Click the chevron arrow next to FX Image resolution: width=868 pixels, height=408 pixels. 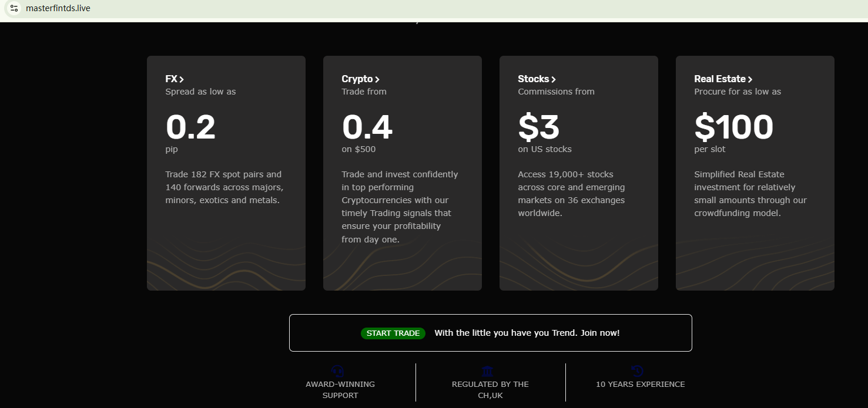182,79
